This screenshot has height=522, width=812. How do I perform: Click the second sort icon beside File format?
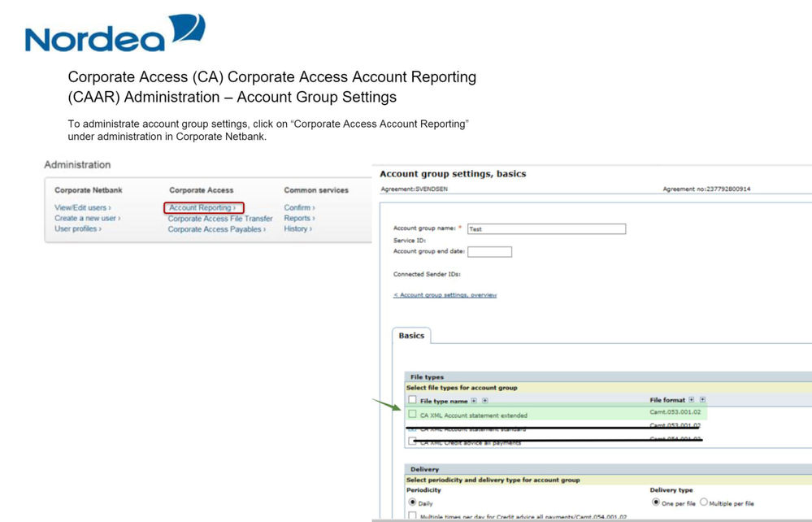coord(702,400)
